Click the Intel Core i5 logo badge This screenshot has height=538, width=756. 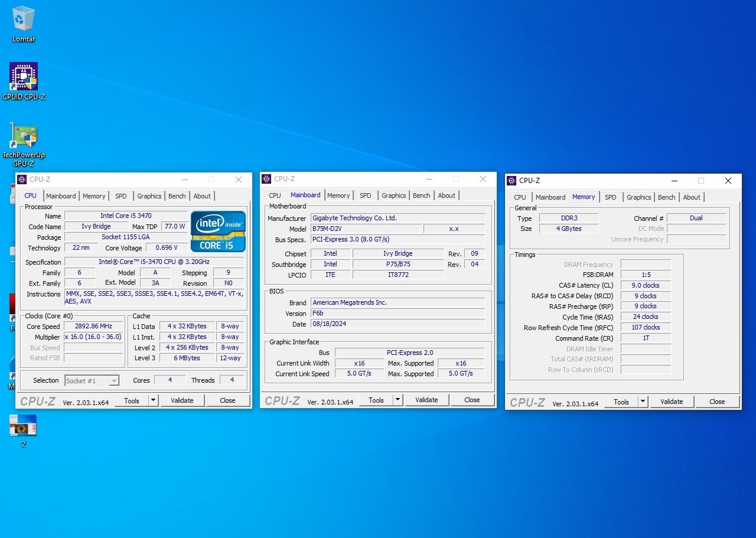click(218, 231)
